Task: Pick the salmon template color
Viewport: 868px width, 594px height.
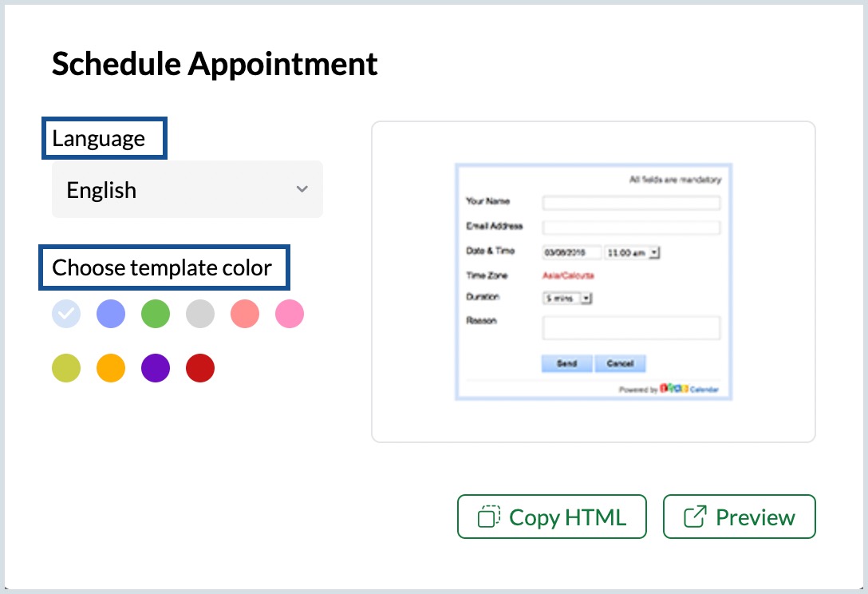Action: 245,315
